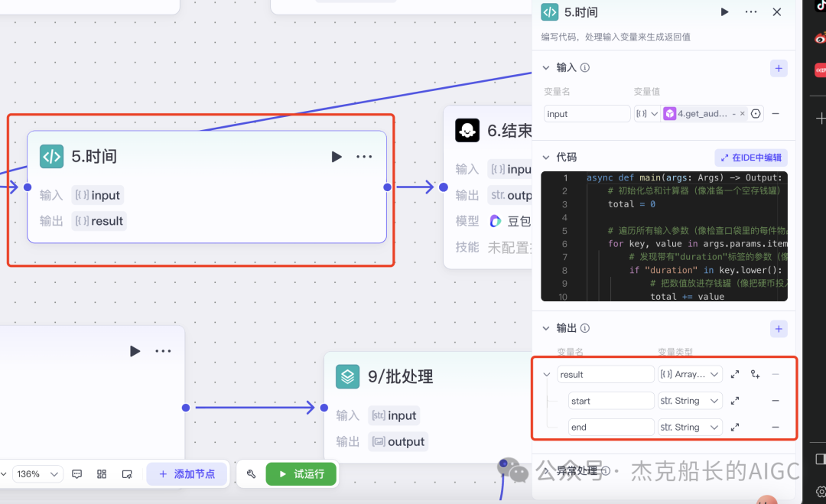Image resolution: width=826 pixels, height=504 pixels.
Task: Open the String type dropdown for start
Action: click(690, 401)
